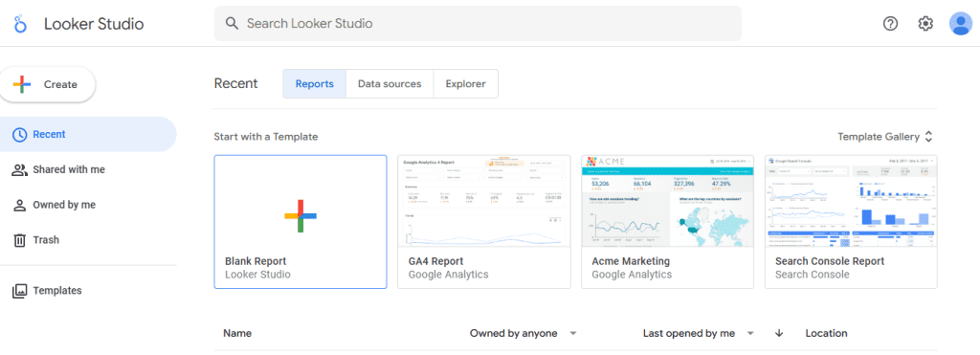Click the Start with a Template heading

click(266, 137)
